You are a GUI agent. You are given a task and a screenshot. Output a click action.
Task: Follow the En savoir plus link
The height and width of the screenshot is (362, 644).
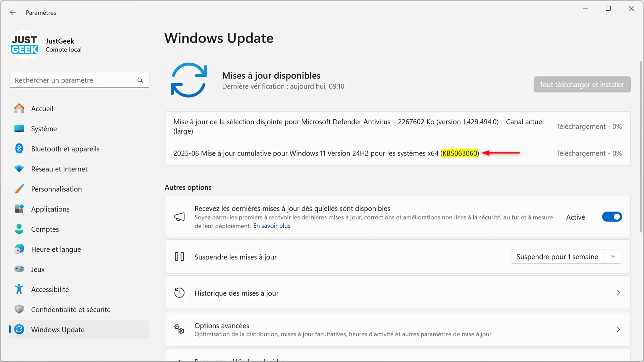pyautogui.click(x=272, y=226)
